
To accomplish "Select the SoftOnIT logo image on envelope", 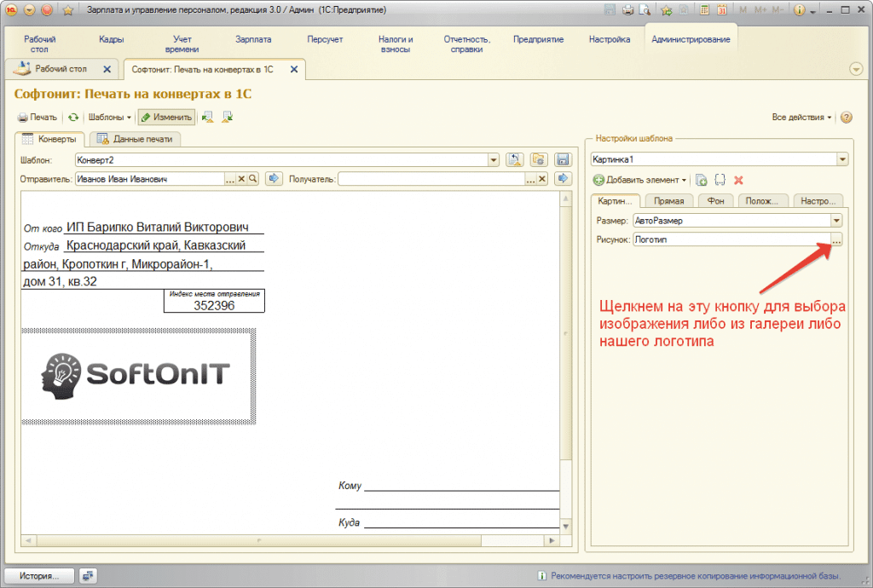I will (x=138, y=376).
